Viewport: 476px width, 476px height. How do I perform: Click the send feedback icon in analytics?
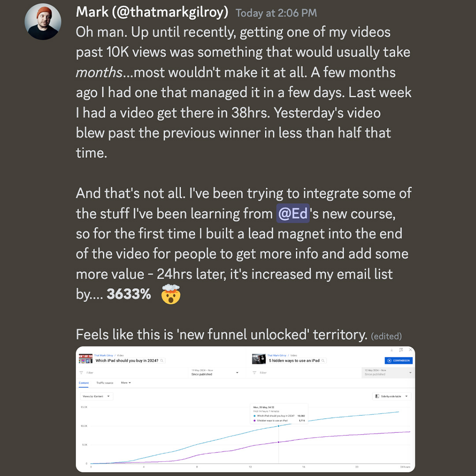401,350
